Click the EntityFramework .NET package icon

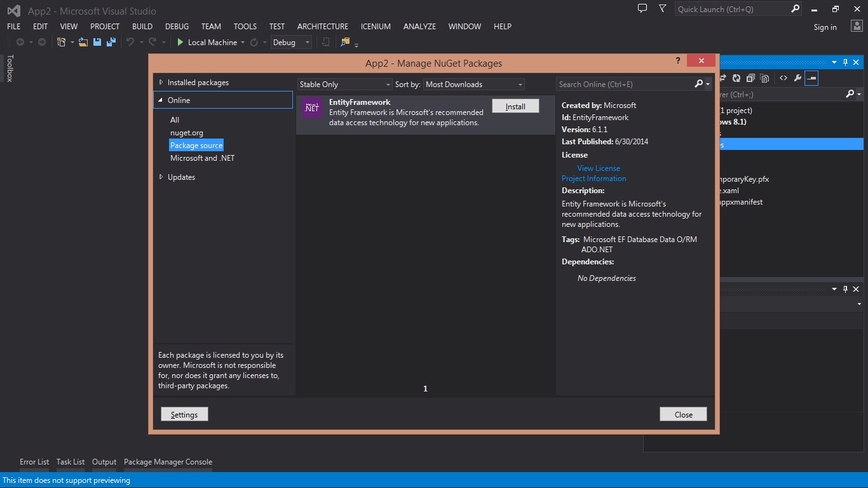click(311, 109)
